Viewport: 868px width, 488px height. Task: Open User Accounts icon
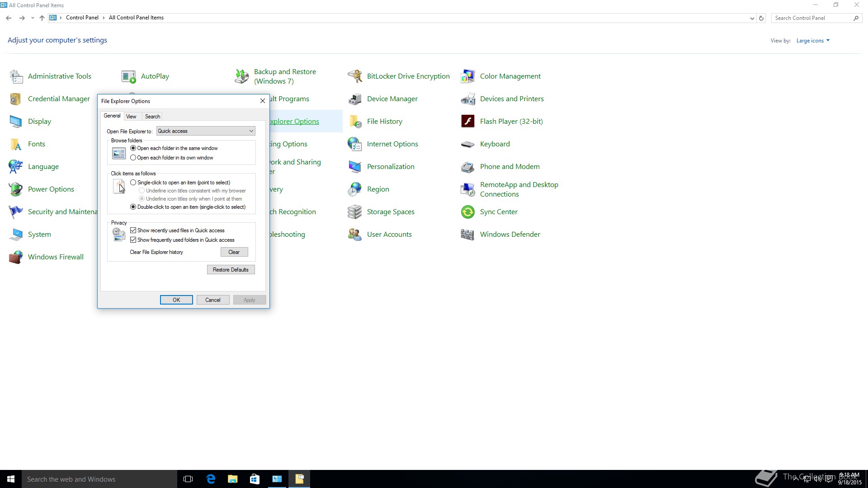tap(355, 235)
